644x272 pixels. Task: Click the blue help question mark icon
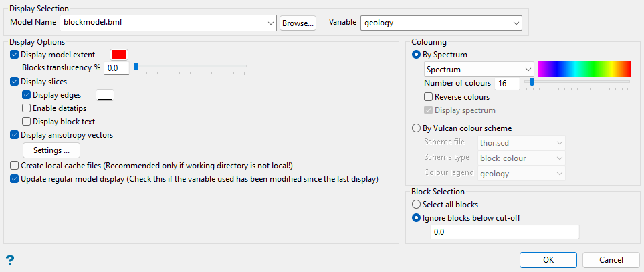(x=10, y=260)
